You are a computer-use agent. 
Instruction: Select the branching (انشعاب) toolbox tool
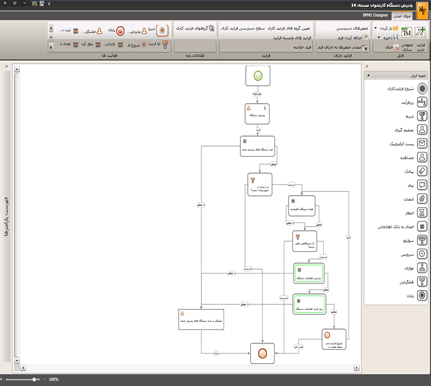coord(422,199)
